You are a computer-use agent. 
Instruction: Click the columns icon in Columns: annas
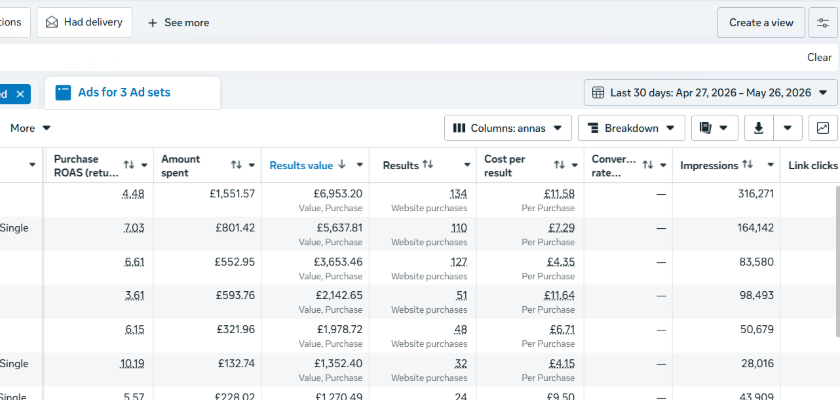(459, 128)
